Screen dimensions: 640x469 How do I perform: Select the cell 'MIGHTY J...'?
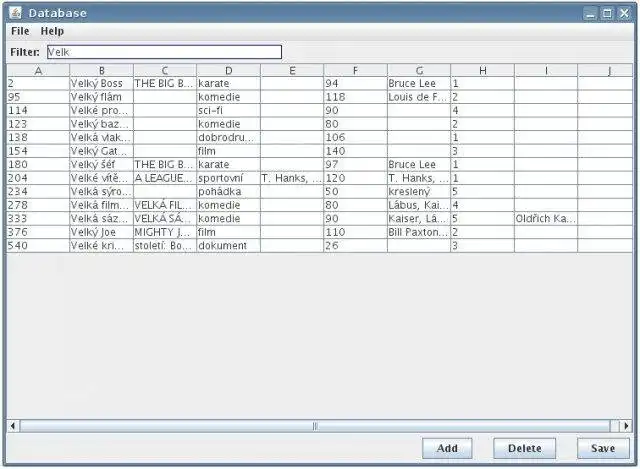pyautogui.click(x=165, y=232)
